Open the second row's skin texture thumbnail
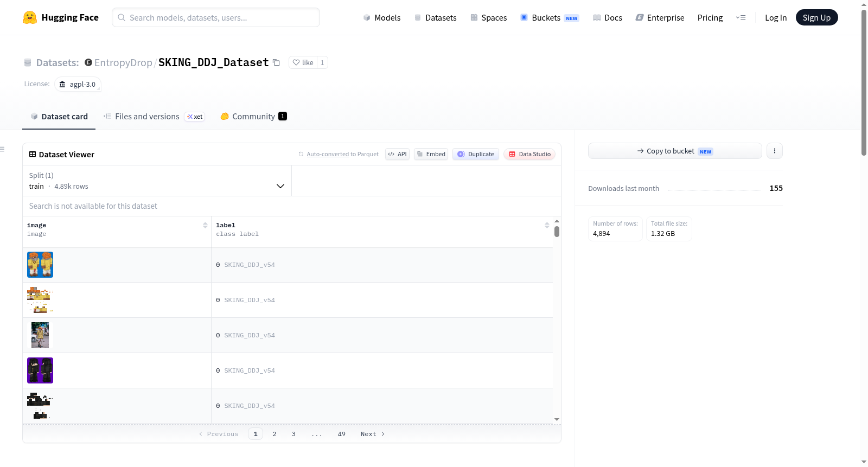 tap(40, 300)
